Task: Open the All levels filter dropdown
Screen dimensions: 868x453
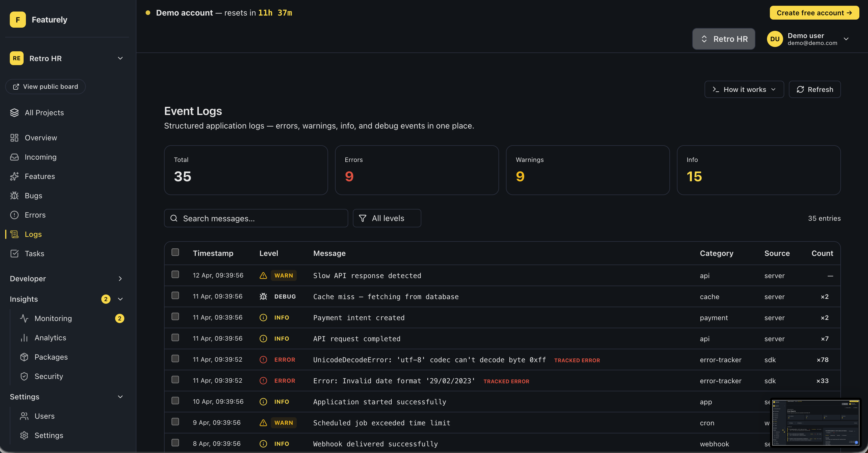Action: tap(387, 218)
